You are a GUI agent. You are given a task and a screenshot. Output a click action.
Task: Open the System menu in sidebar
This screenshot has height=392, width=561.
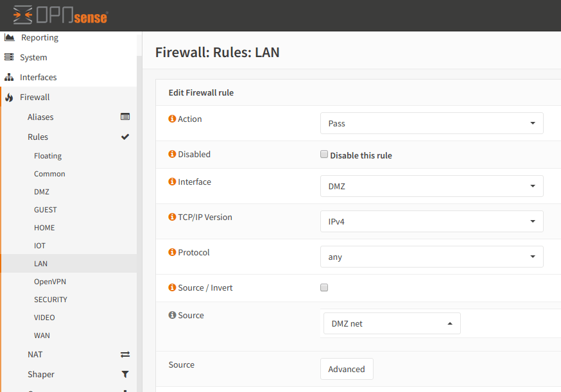click(33, 57)
